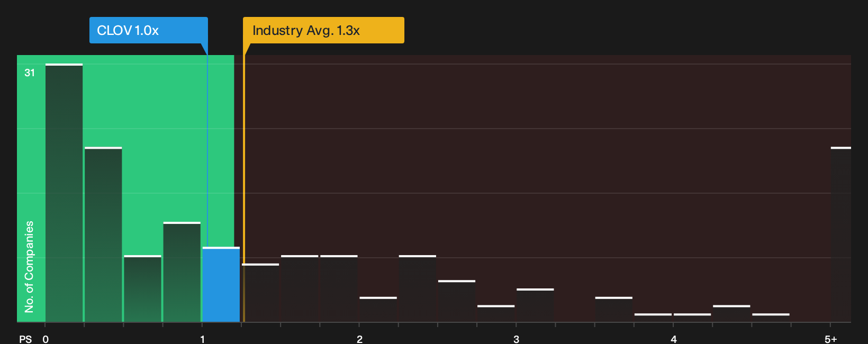Click x-axis tick label 4
Image resolution: width=868 pixels, height=344 pixels.
click(673, 339)
